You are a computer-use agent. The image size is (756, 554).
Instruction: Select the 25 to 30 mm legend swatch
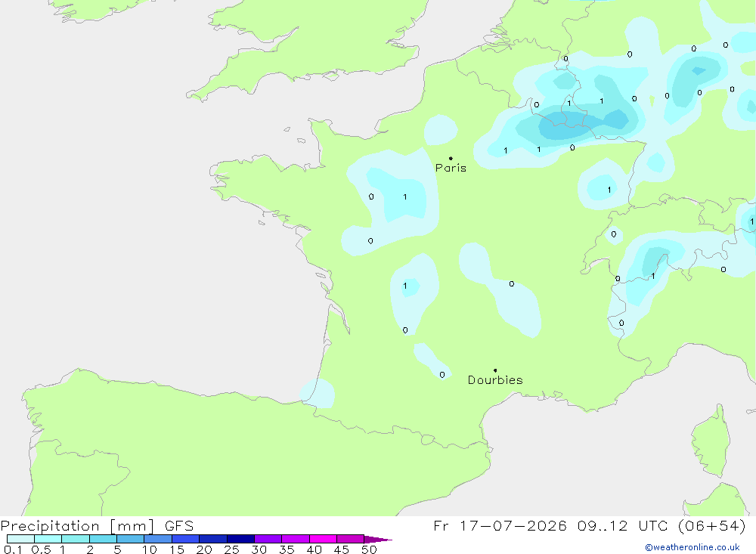click(x=240, y=539)
